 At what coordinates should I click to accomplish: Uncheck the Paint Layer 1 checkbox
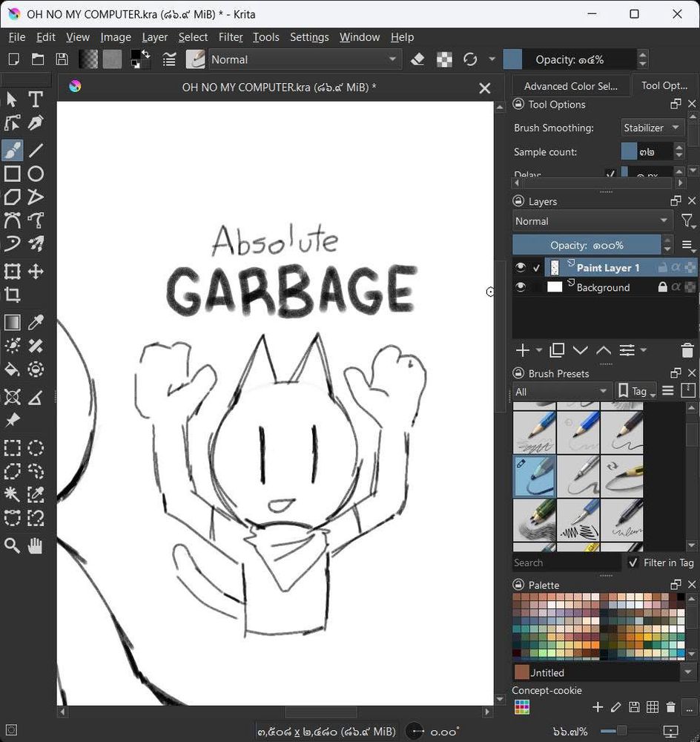(536, 268)
